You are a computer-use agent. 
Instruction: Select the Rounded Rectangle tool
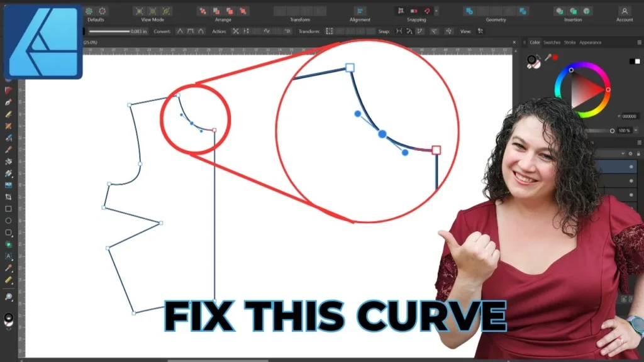click(8, 233)
